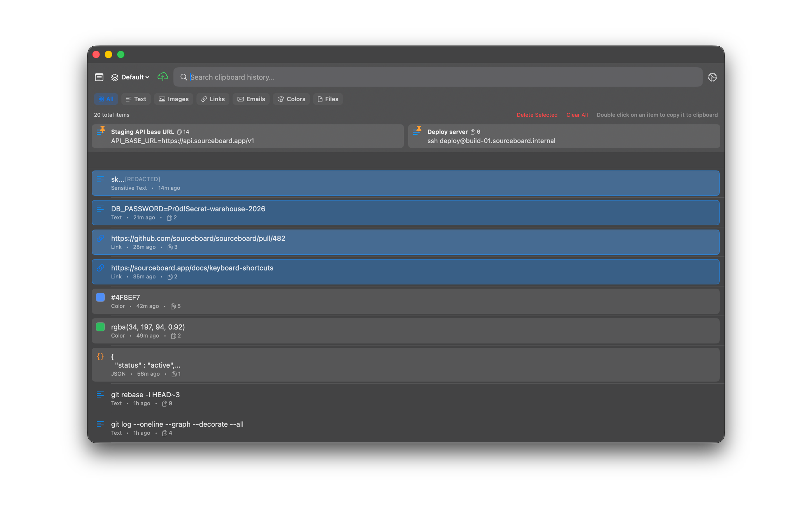812x508 pixels.
Task: Switch to the Images filter tab
Action: pyautogui.click(x=174, y=99)
